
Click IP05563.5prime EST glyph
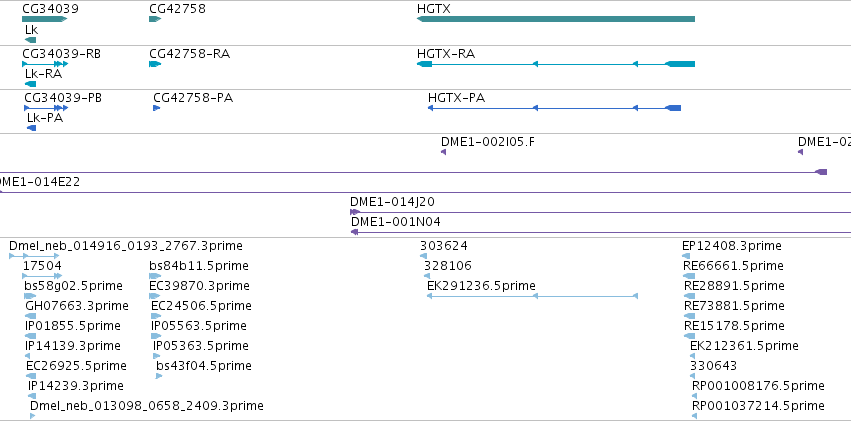pos(156,336)
